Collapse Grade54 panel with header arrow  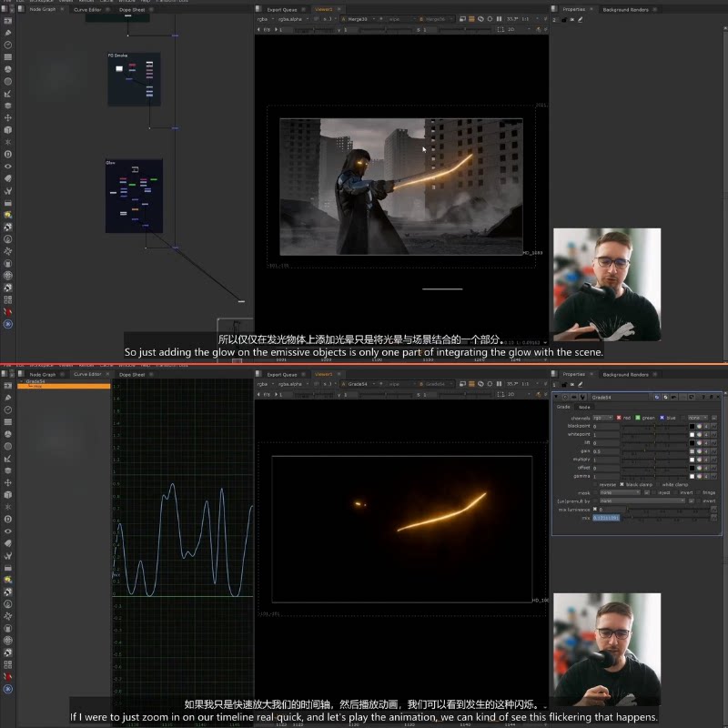[557, 397]
